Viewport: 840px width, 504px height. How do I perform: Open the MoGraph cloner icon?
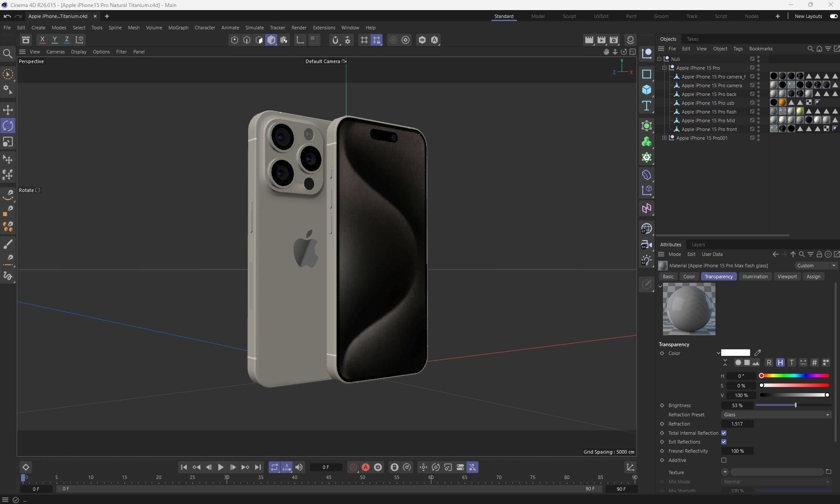coord(647,142)
